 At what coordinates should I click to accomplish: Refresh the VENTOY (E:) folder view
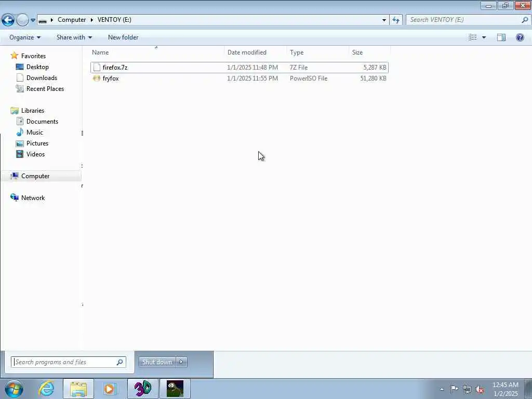click(395, 20)
